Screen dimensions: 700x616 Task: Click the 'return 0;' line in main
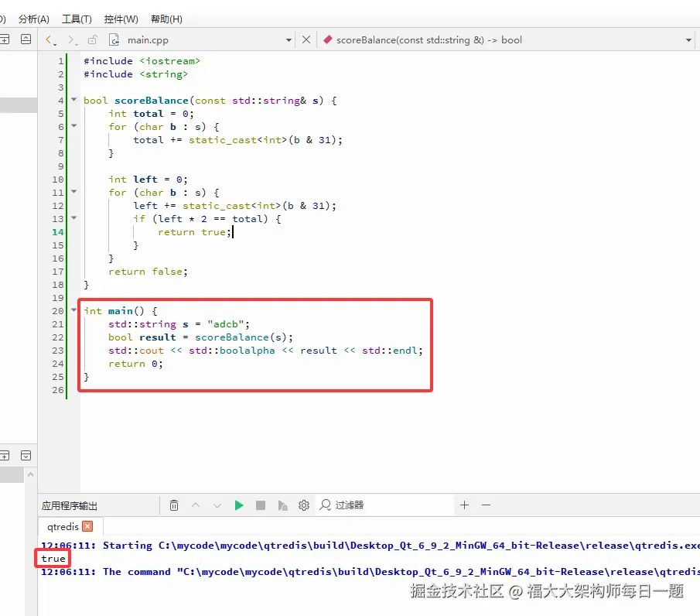[135, 364]
